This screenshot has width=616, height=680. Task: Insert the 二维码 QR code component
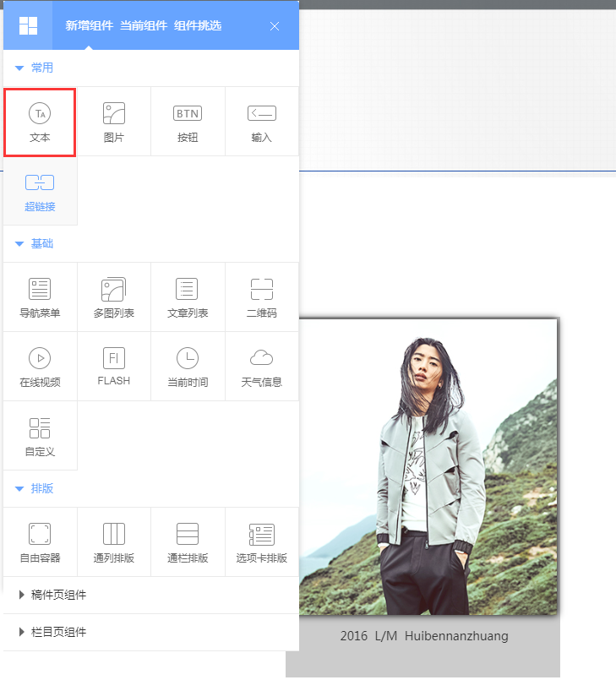(x=261, y=296)
